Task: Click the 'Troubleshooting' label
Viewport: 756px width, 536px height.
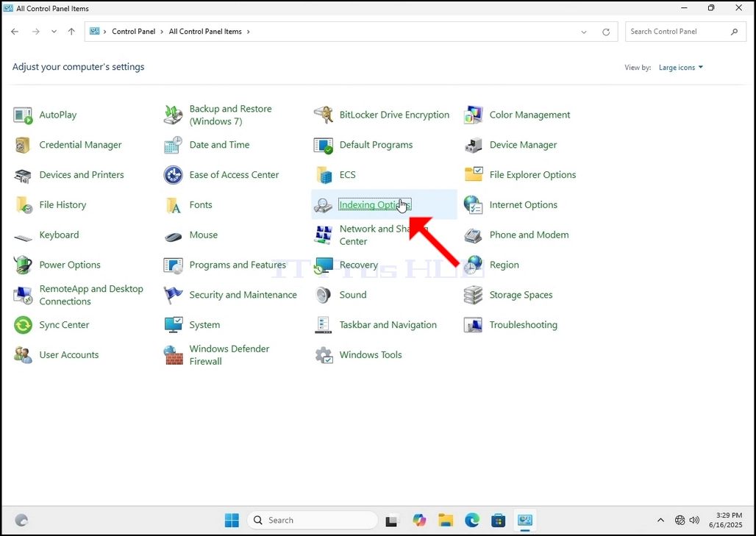Action: point(523,325)
